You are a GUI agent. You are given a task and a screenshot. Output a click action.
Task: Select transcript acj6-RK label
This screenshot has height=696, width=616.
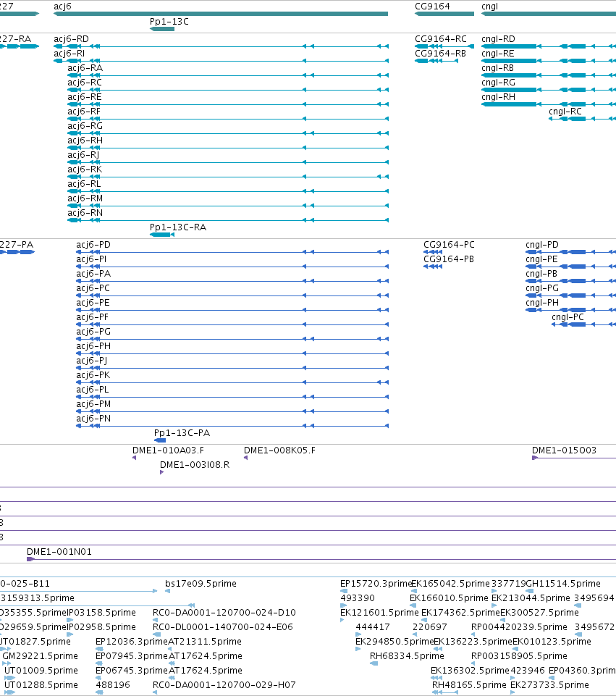pos(85,169)
